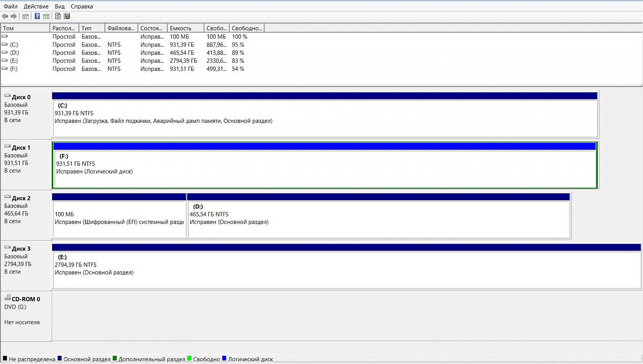Screen dimensions: 643x364
Task: Click the 465,54 ГБ capacity cell in the volume list
Action: pos(182,53)
